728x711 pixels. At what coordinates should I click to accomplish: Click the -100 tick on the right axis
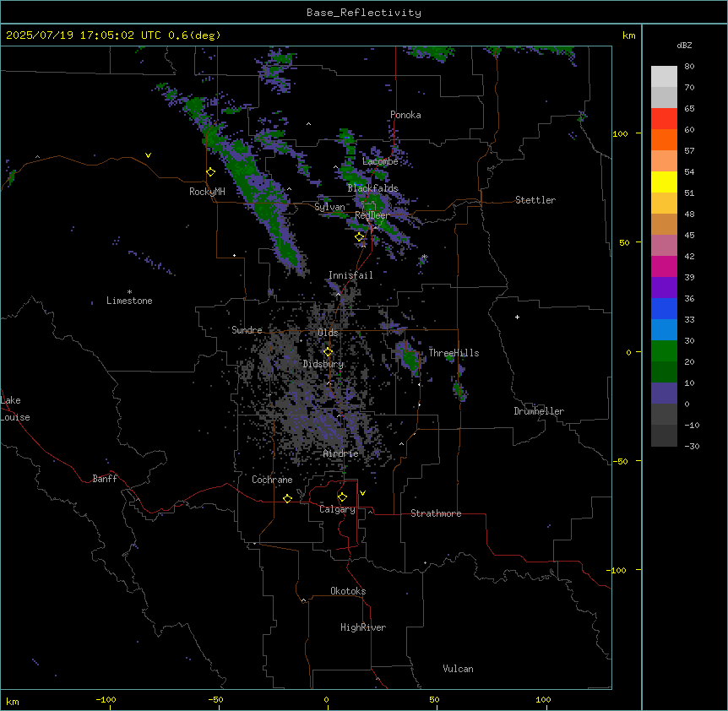[x=617, y=570]
